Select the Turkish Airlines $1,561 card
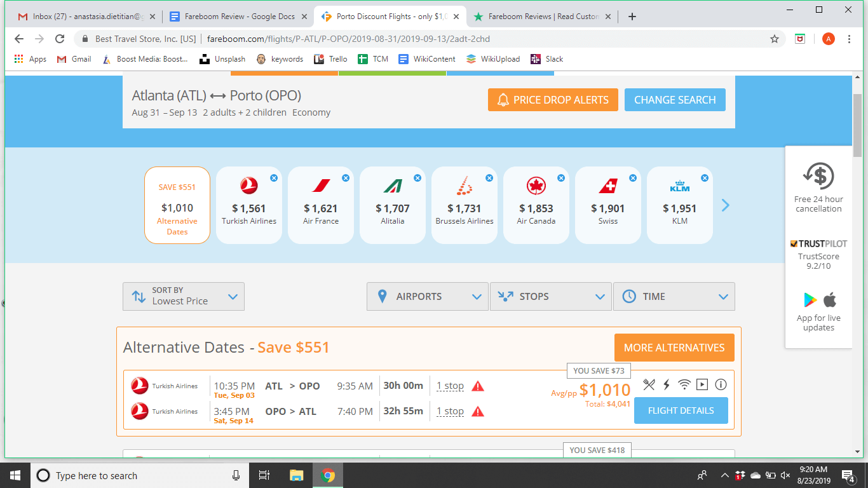Viewport: 868px width, 488px height. [249, 205]
